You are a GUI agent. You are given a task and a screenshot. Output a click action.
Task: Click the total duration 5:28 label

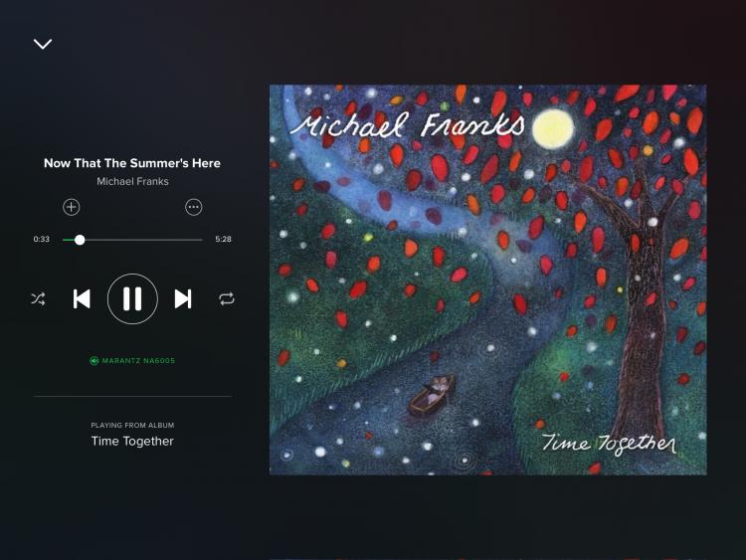(x=223, y=239)
